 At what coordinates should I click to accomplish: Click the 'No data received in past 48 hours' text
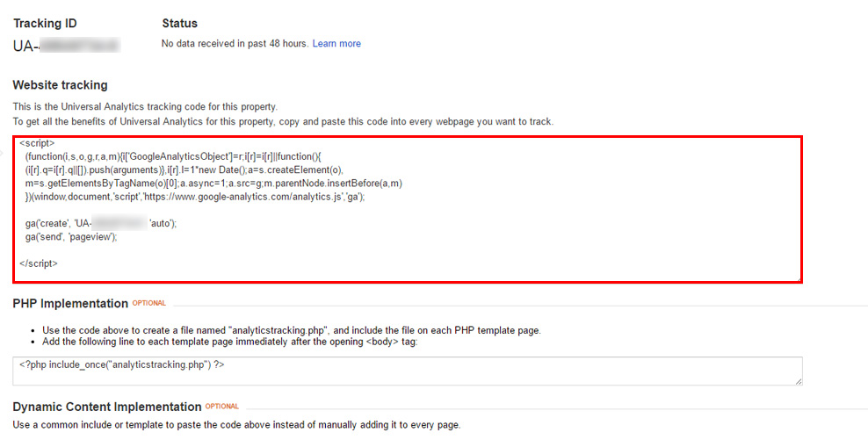(x=235, y=44)
